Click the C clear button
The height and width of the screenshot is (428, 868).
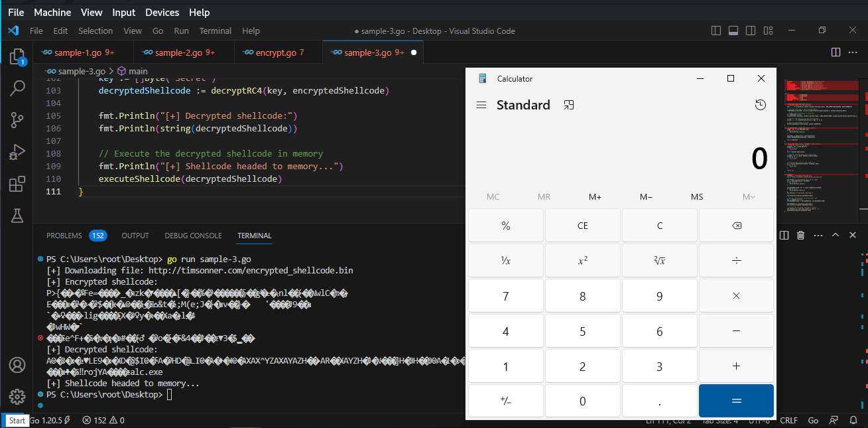coord(659,226)
